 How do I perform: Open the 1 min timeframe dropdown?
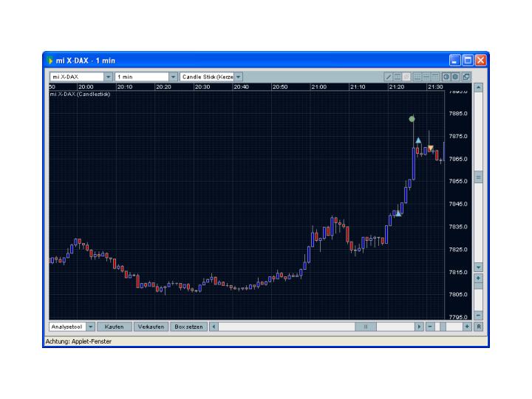174,77
